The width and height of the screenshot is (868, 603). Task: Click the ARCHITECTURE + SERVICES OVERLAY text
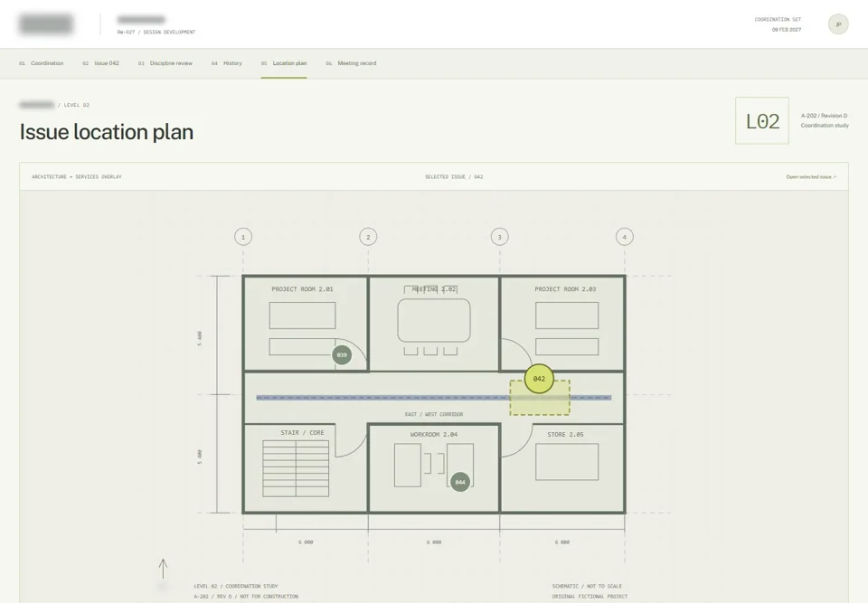coord(77,177)
